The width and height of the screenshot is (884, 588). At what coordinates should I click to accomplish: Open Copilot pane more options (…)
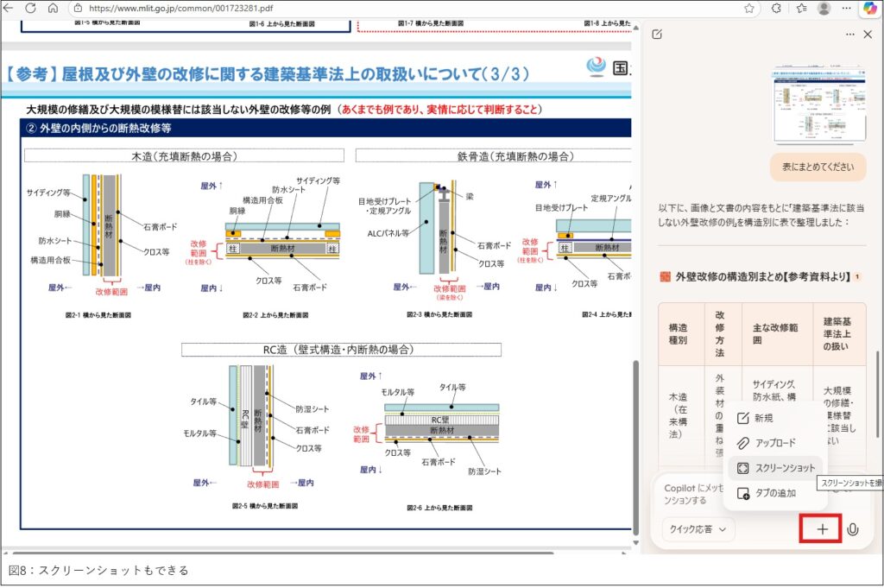coord(850,35)
